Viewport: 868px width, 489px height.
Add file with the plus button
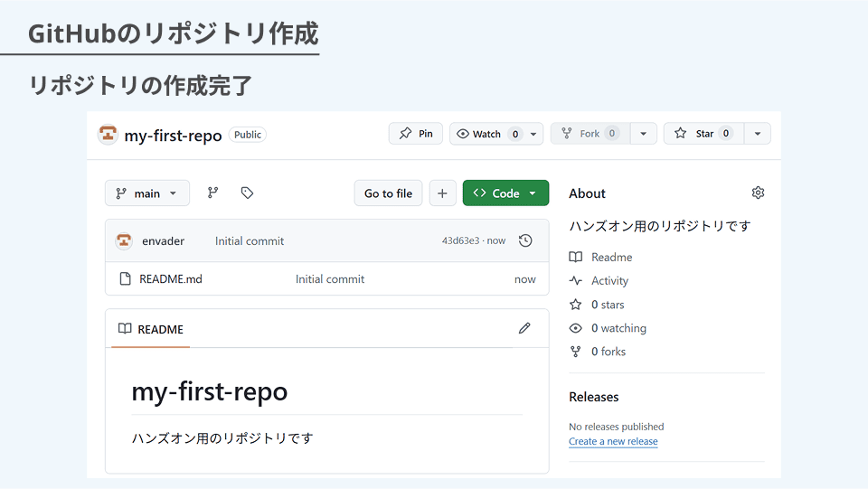tap(442, 193)
